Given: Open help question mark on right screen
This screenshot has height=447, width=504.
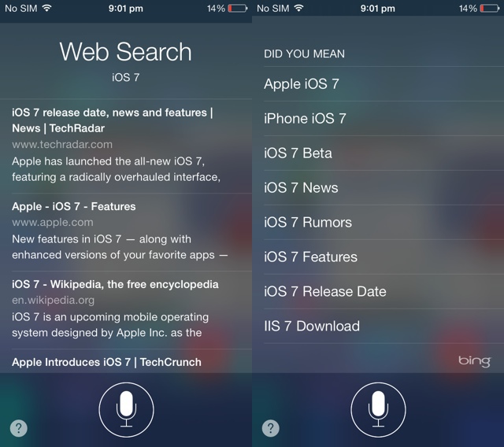Looking at the screenshot, I should click(x=271, y=428).
